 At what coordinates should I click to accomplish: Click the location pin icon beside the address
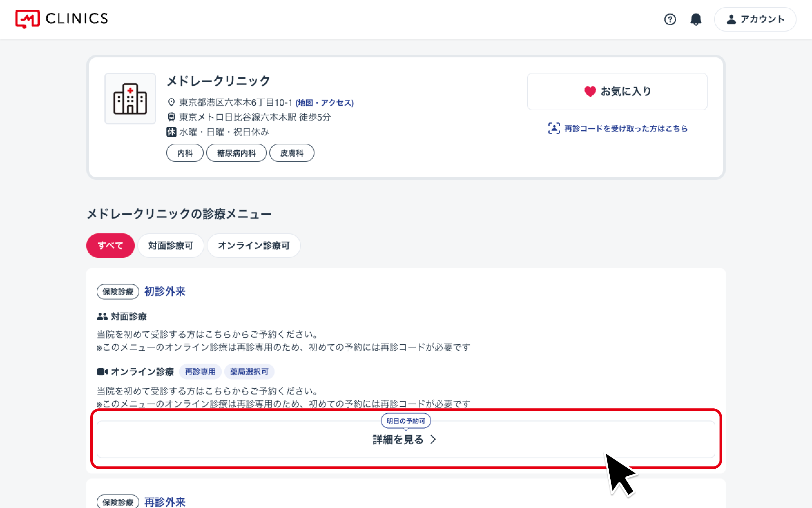(x=171, y=102)
